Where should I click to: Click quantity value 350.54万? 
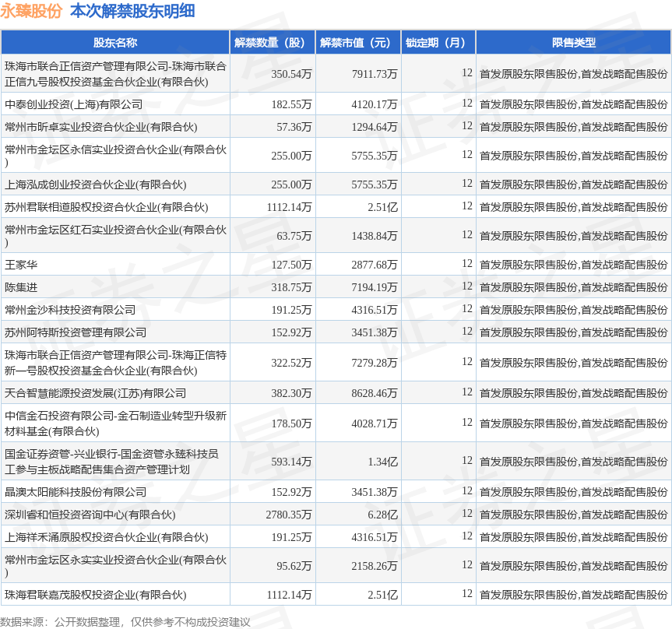(x=291, y=74)
